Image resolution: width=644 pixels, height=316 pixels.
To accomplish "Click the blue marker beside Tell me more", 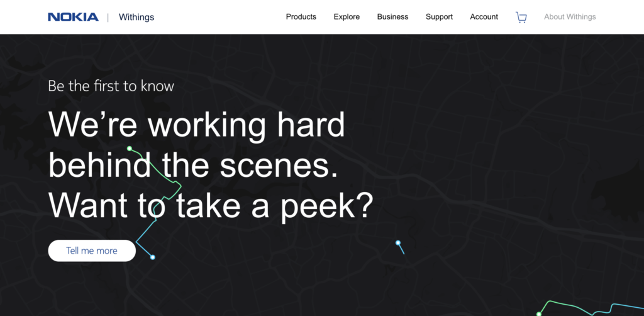I will point(152,257).
